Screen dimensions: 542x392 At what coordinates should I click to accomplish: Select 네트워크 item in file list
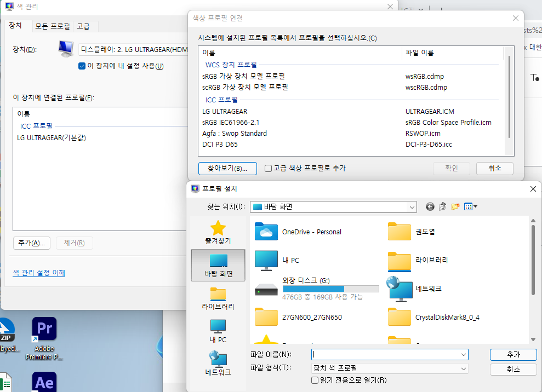coord(414,289)
